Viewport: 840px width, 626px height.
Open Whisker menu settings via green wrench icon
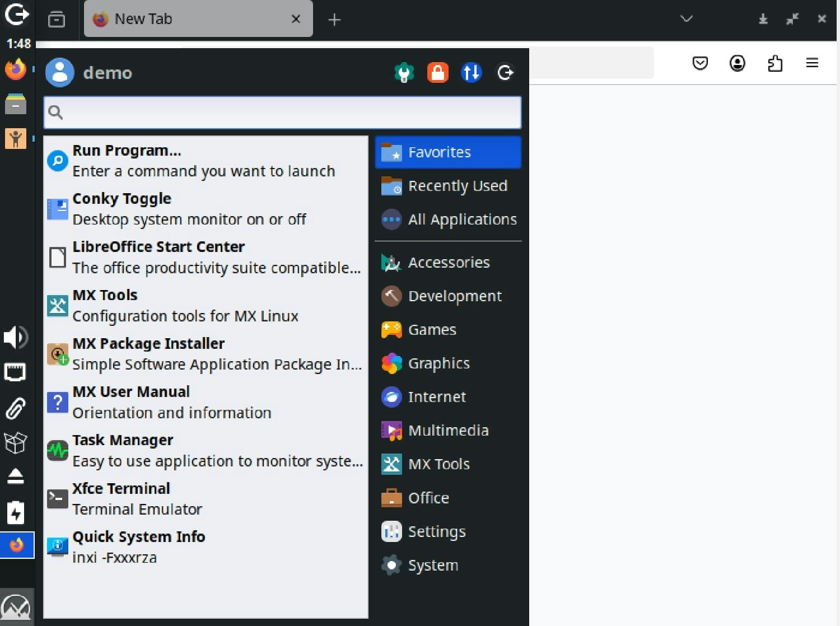pos(404,72)
